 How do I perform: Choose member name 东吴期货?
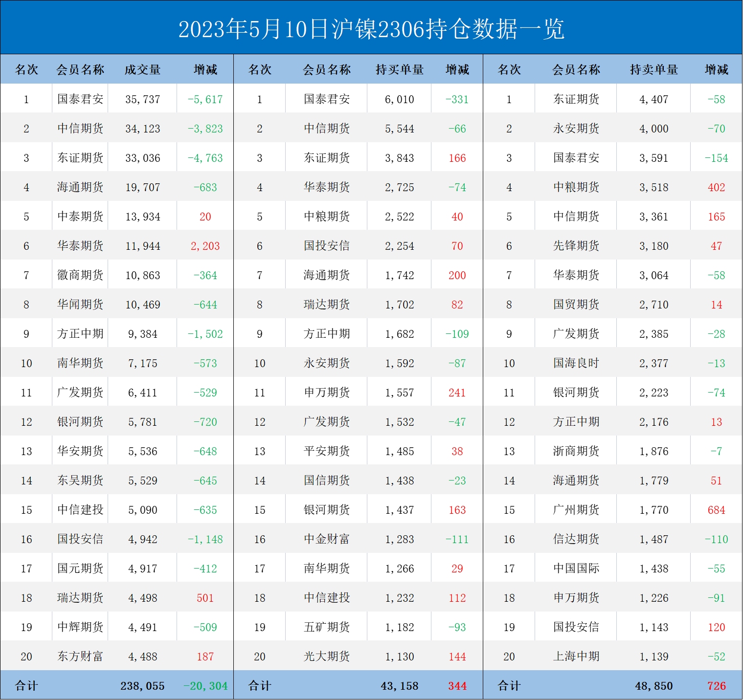coord(80,480)
